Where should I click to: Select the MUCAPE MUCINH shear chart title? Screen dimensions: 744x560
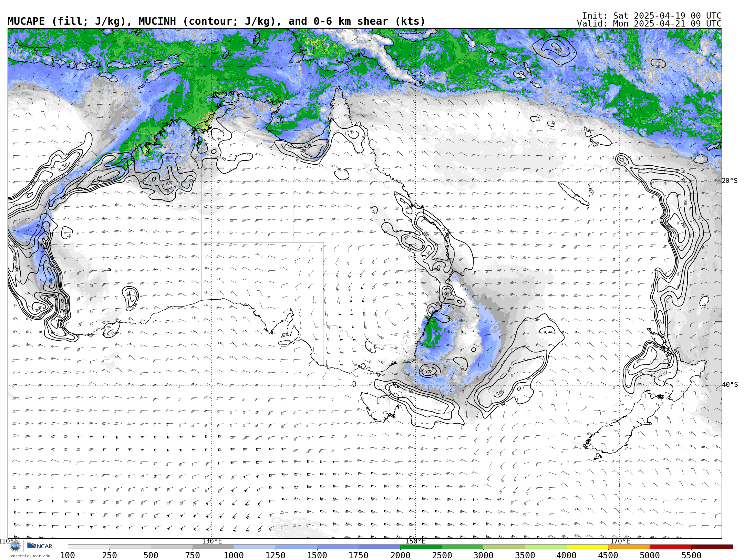[216, 21]
